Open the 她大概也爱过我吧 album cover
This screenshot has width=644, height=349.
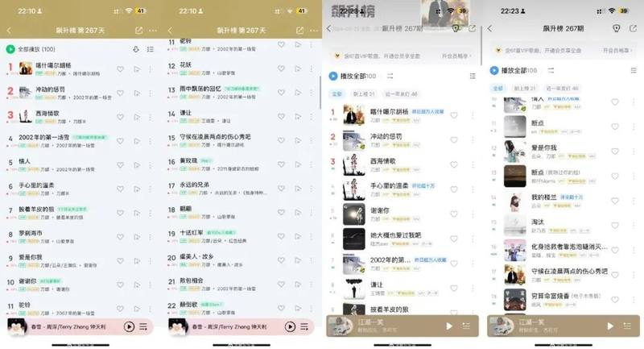pyautogui.click(x=353, y=239)
